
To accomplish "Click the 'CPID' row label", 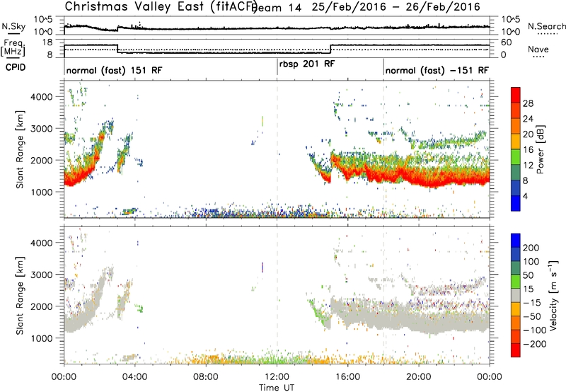I will tap(16, 67).
